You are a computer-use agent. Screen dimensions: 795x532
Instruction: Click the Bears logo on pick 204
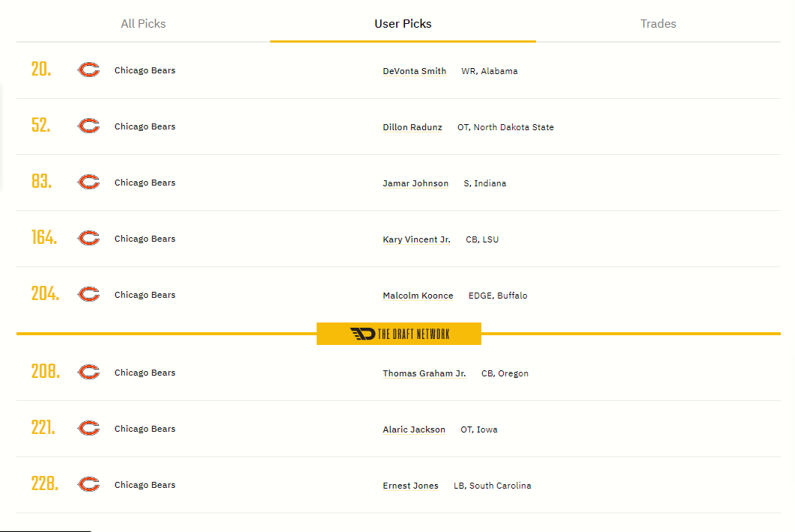89,294
